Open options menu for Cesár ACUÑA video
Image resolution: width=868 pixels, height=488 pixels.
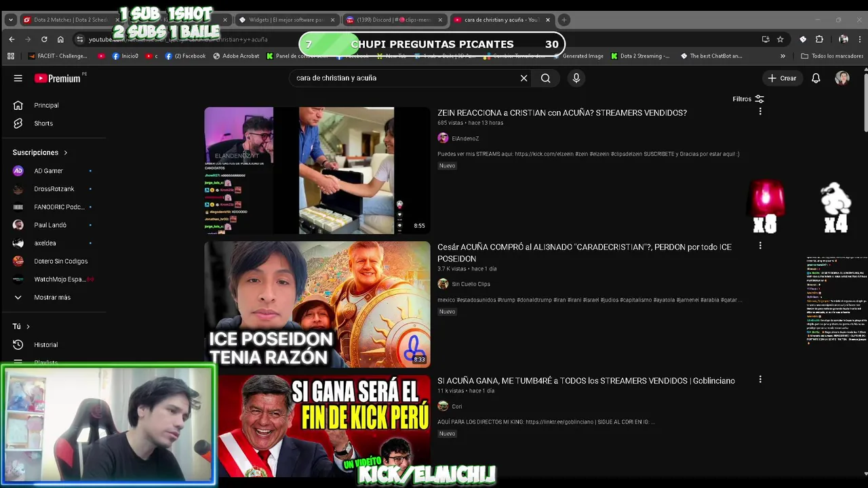[760, 245]
